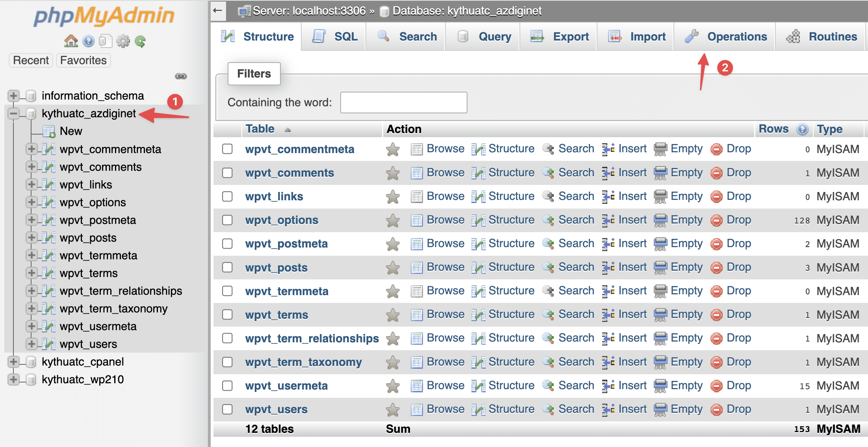Check the wpvt_comments row checkbox
Viewport: 868px width, 447px height.
(x=227, y=173)
